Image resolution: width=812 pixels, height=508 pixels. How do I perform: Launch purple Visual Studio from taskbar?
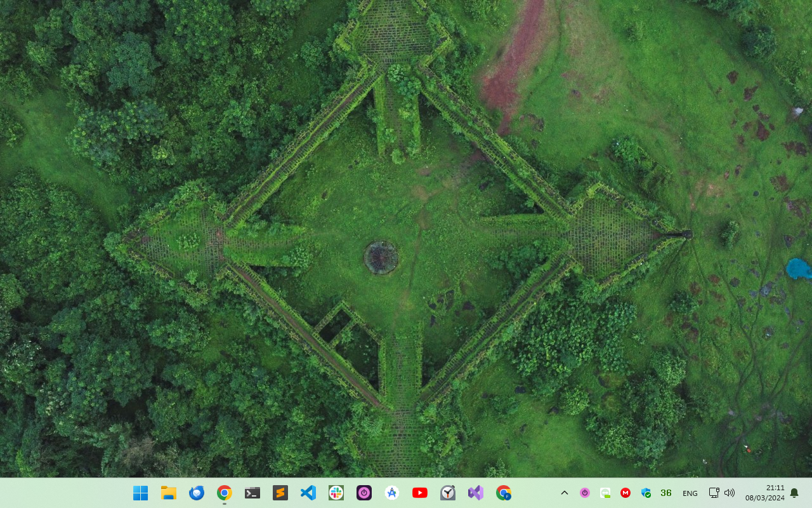(476, 493)
